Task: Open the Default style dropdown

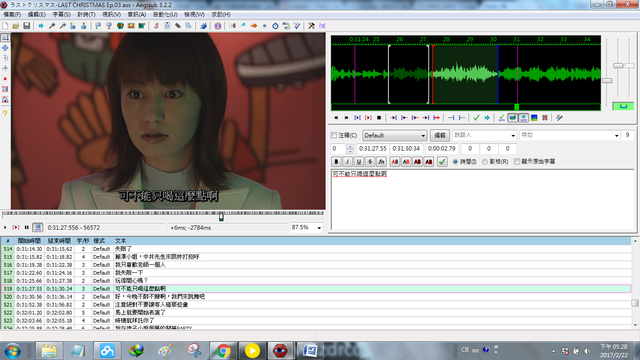Action: coord(394,135)
